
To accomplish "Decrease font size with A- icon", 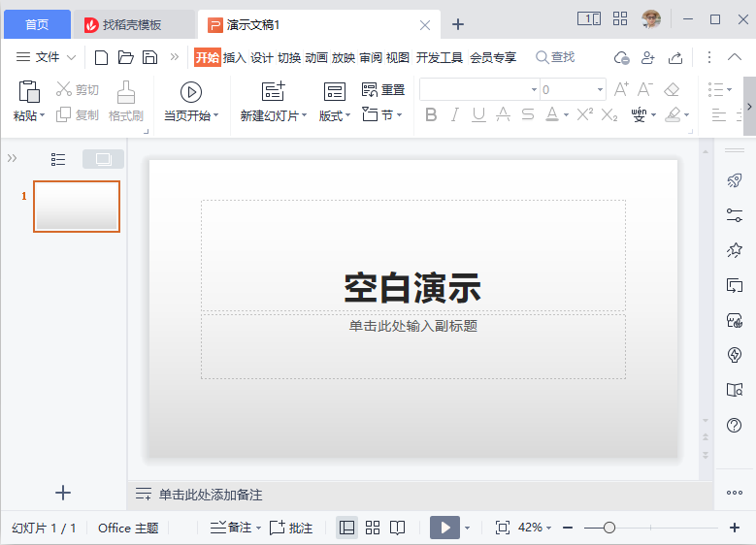I will tap(645, 89).
